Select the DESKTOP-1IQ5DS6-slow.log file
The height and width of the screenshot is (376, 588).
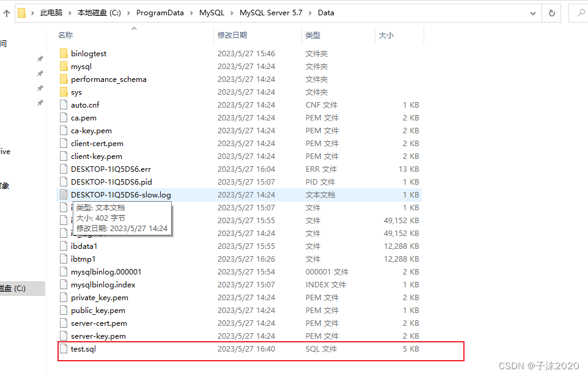point(120,194)
